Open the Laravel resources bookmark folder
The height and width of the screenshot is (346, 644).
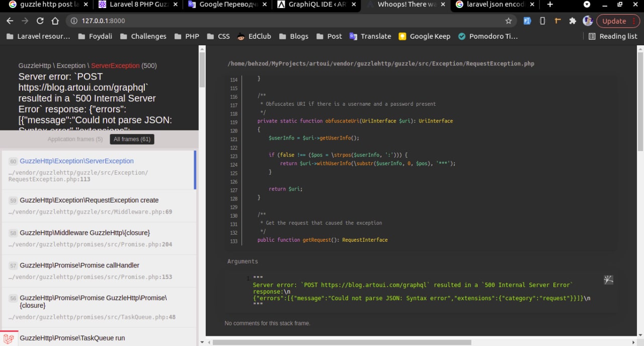pos(38,36)
